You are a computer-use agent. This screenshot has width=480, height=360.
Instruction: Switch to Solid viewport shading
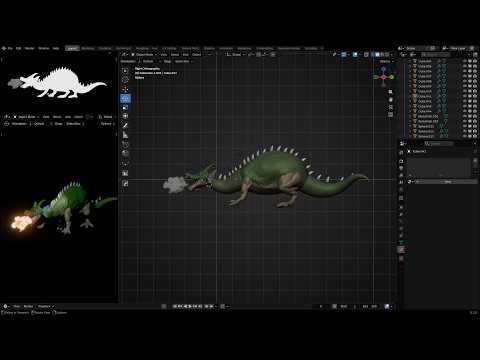(378, 54)
